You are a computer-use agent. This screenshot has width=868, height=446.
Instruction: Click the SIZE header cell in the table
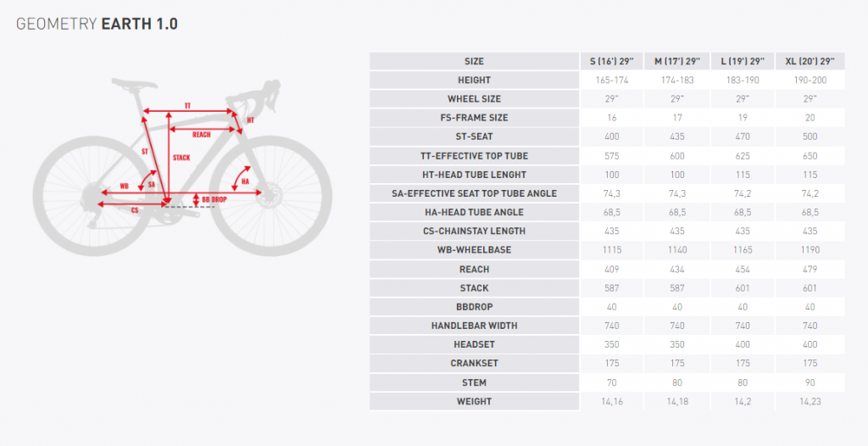[474, 61]
